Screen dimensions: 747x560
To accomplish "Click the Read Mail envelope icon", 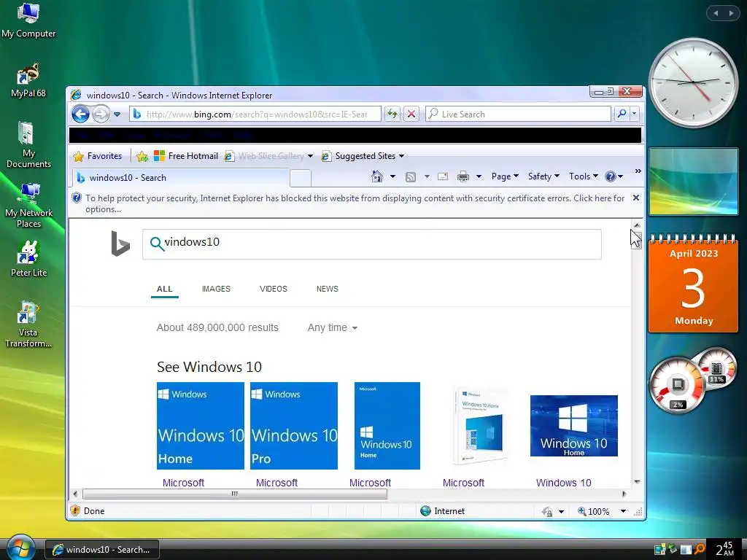I will click(443, 176).
